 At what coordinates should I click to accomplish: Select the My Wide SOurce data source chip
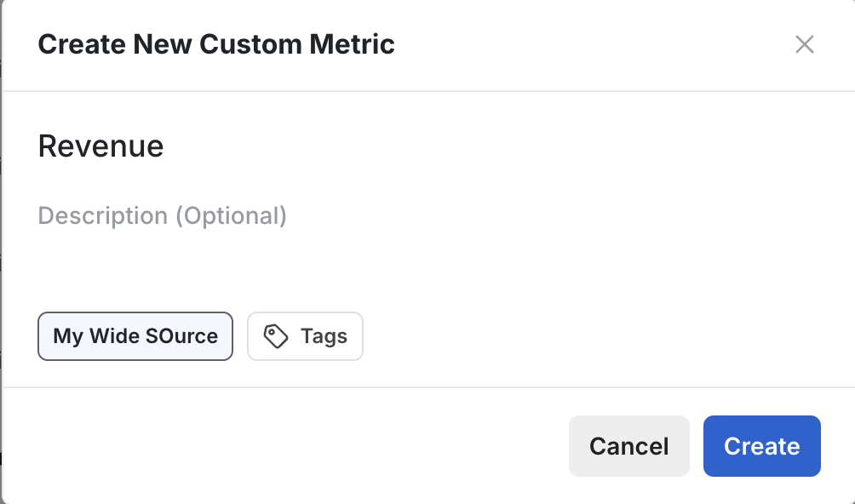point(135,336)
